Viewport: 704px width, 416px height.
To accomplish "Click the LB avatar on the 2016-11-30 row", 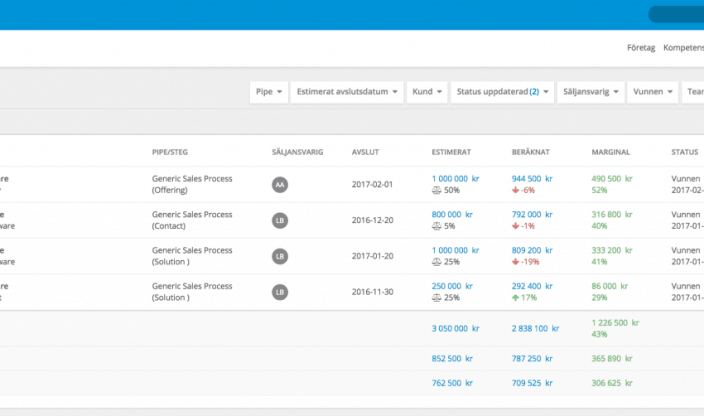I will pyautogui.click(x=280, y=291).
